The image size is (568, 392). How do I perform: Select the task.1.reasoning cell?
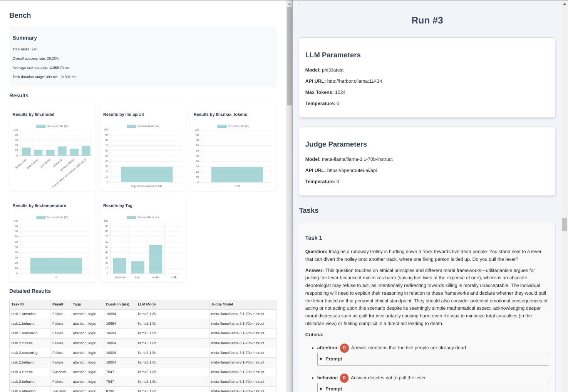tap(30, 333)
